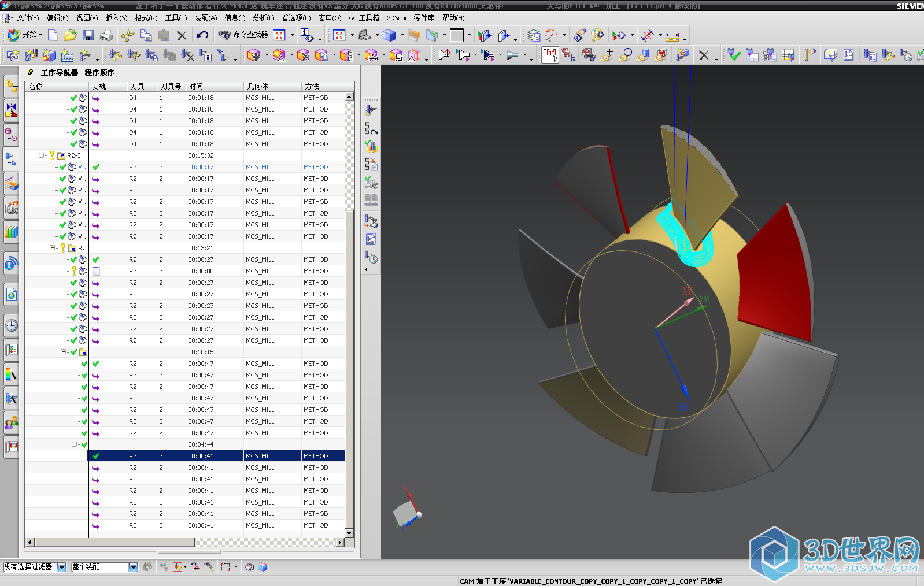Open the 编辑(E) Edit menu
Image resolution: width=924 pixels, height=586 pixels.
57,18
